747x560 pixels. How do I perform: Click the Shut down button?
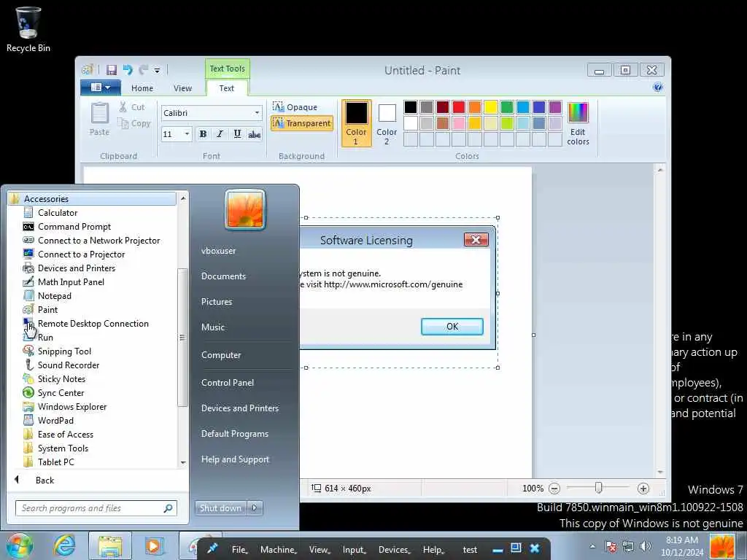pyautogui.click(x=220, y=508)
